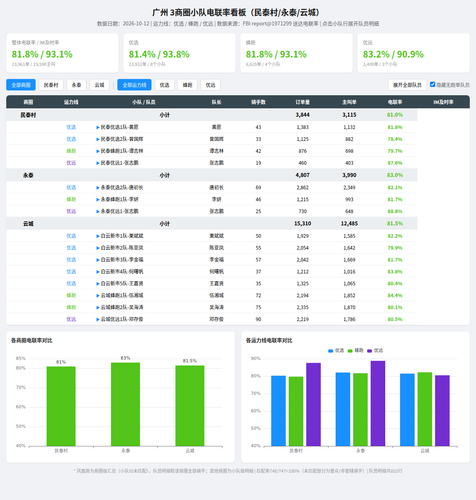Click the purple 永泰 bar in the line chart
476x500 pixels.
[378, 403]
